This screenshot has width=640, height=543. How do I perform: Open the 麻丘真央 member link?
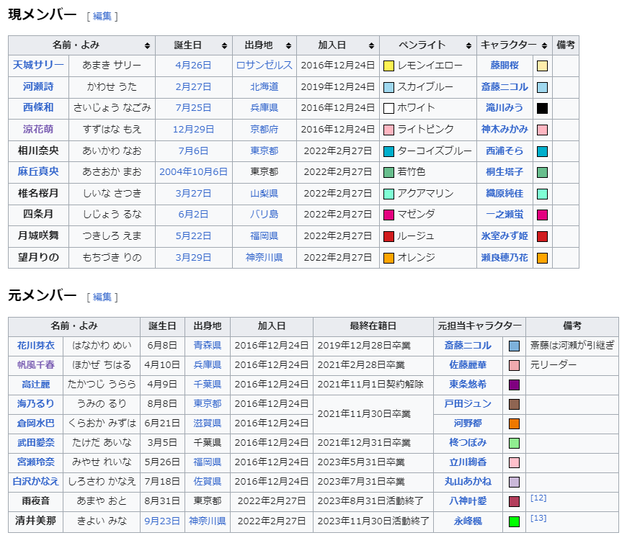pos(38,172)
